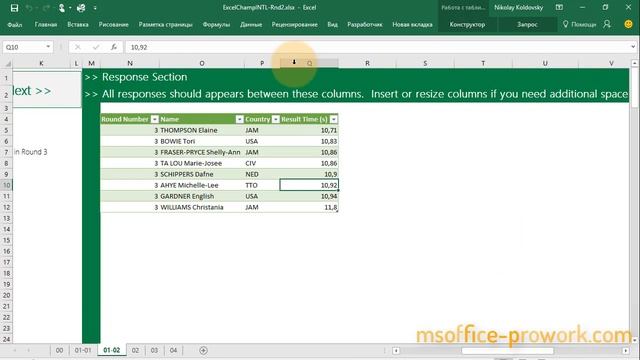The width and height of the screenshot is (640, 360).
Task: Switch to sheet tab 03
Action: pyautogui.click(x=154, y=350)
